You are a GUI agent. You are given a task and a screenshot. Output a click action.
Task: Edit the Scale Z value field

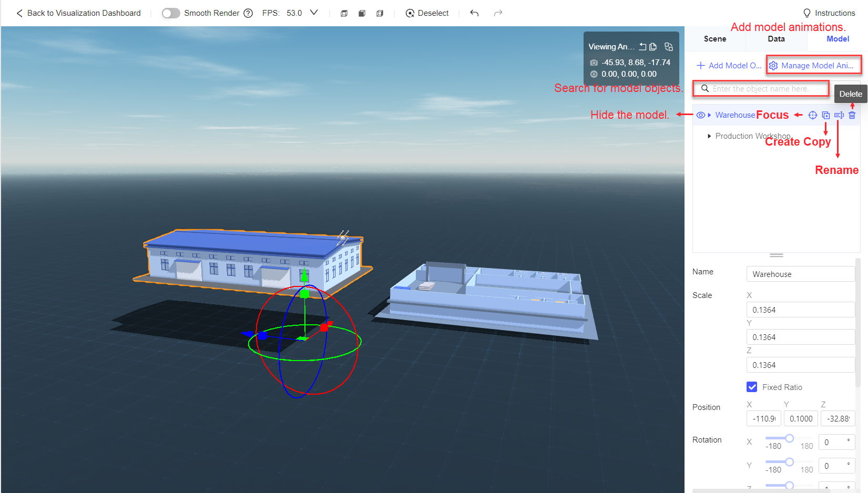[x=801, y=365]
